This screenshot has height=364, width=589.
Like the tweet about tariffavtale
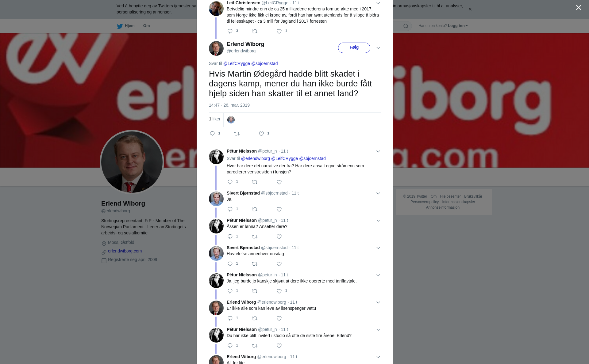(x=279, y=291)
